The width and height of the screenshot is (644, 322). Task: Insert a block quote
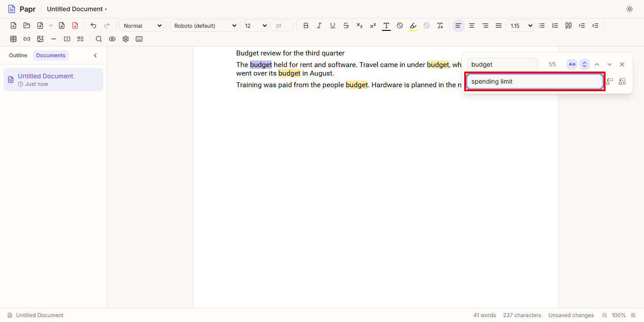pos(568,25)
